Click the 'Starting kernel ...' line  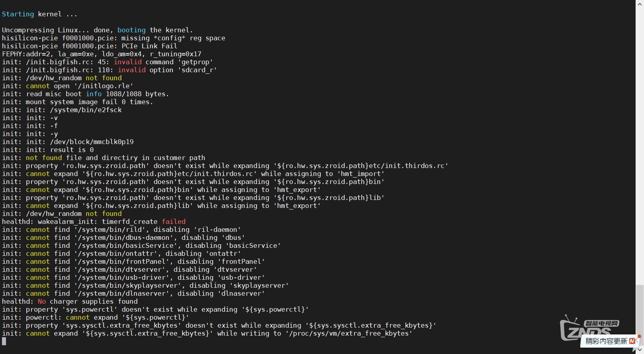point(39,14)
